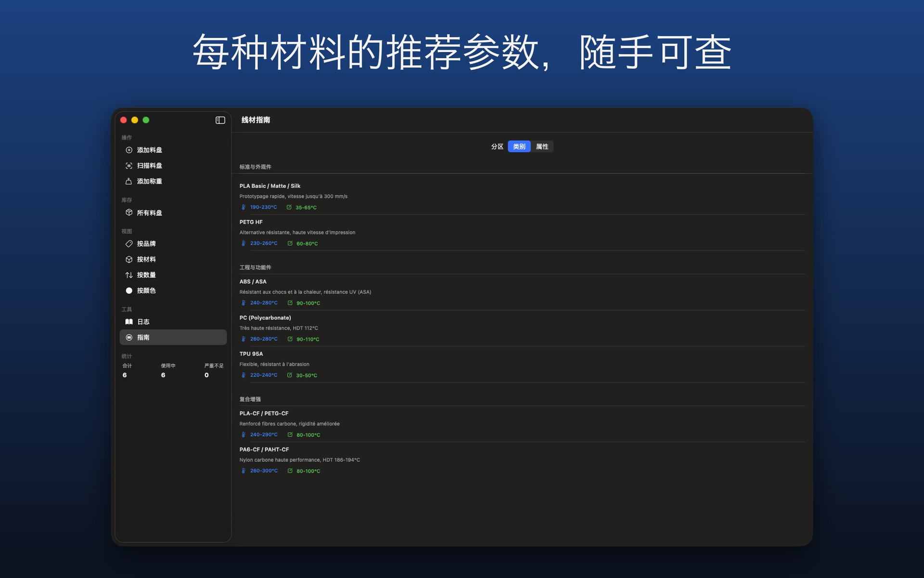Click the scan icon for 扫描料盘
This screenshot has height=578, width=924.
click(129, 166)
